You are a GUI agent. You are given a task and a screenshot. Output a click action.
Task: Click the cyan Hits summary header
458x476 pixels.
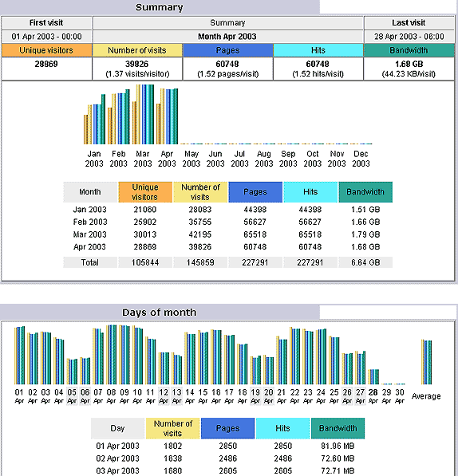click(x=318, y=50)
